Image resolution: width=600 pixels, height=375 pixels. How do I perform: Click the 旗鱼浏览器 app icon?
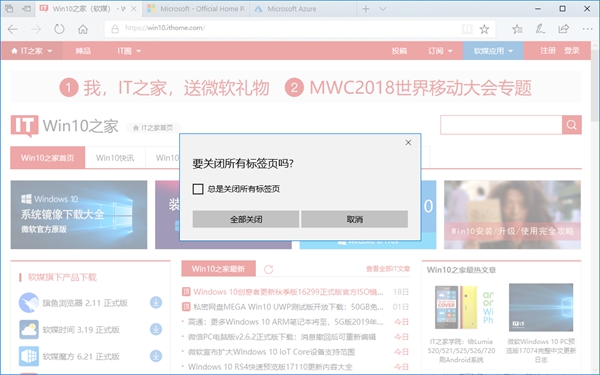pyautogui.click(x=29, y=303)
